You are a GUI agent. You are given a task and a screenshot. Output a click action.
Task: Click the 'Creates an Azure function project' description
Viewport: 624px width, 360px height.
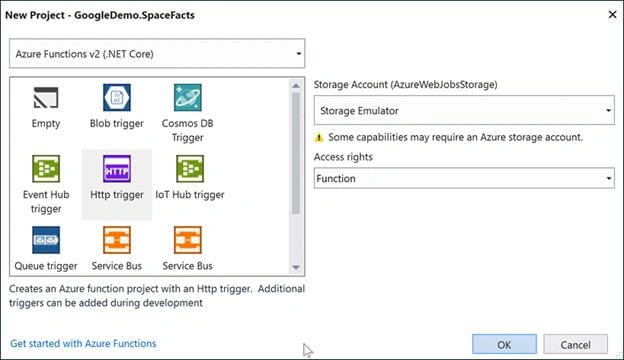click(x=157, y=296)
